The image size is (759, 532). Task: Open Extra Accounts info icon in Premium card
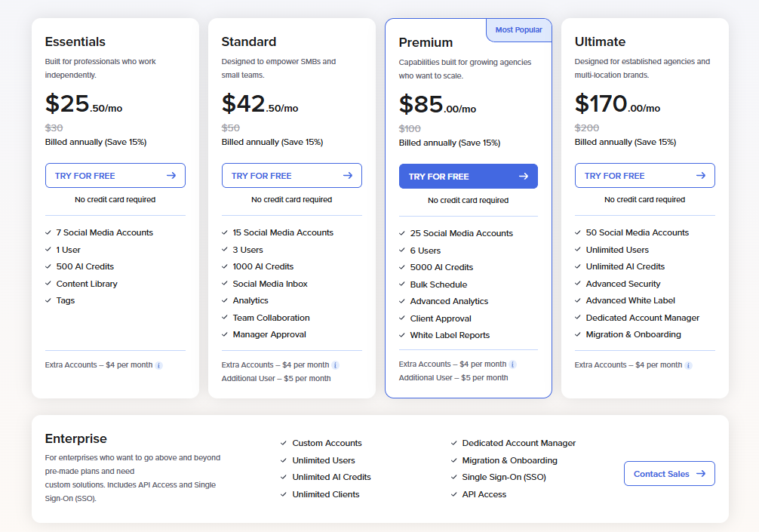click(512, 364)
